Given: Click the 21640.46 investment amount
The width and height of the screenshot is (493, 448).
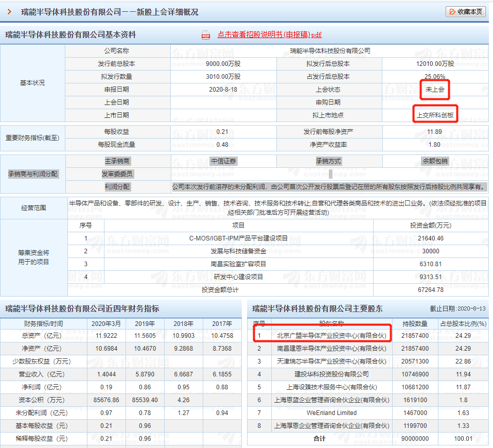Looking at the screenshot, I should (x=430, y=238).
